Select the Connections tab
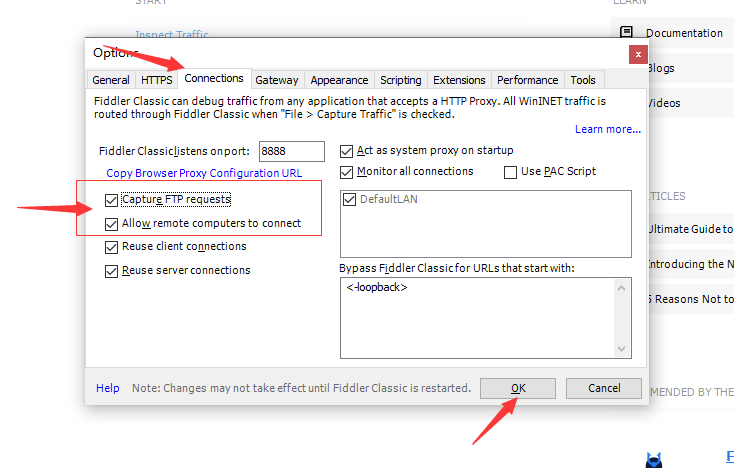This screenshot has height=468, width=734. (x=214, y=78)
